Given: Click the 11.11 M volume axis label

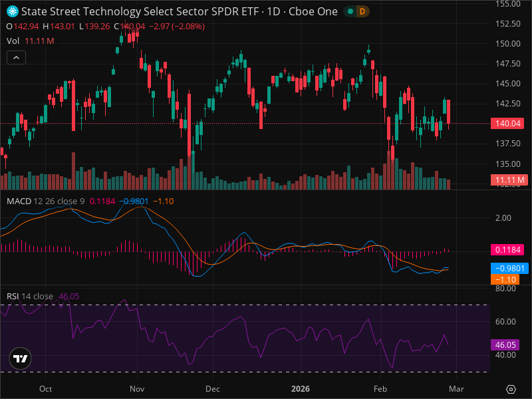Looking at the screenshot, I should click(x=509, y=180).
